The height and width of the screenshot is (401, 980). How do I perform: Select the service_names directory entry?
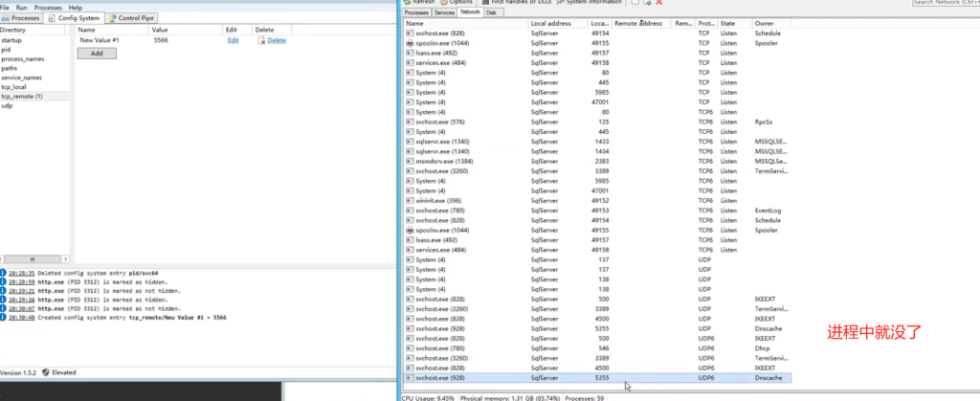tap(35, 78)
